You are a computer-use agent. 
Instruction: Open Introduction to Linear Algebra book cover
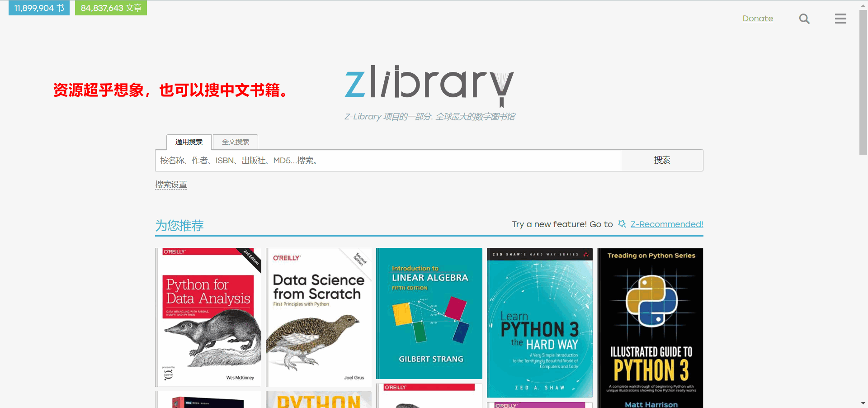point(429,313)
